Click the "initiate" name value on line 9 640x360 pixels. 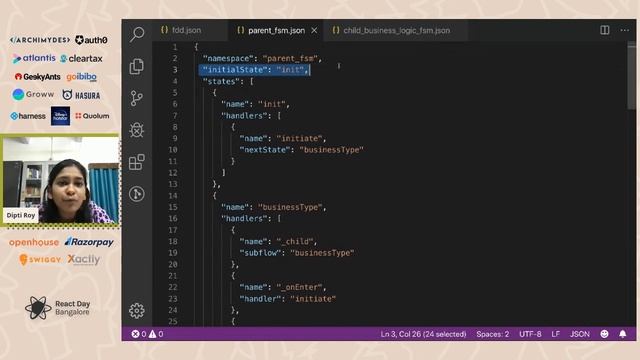tap(299, 138)
